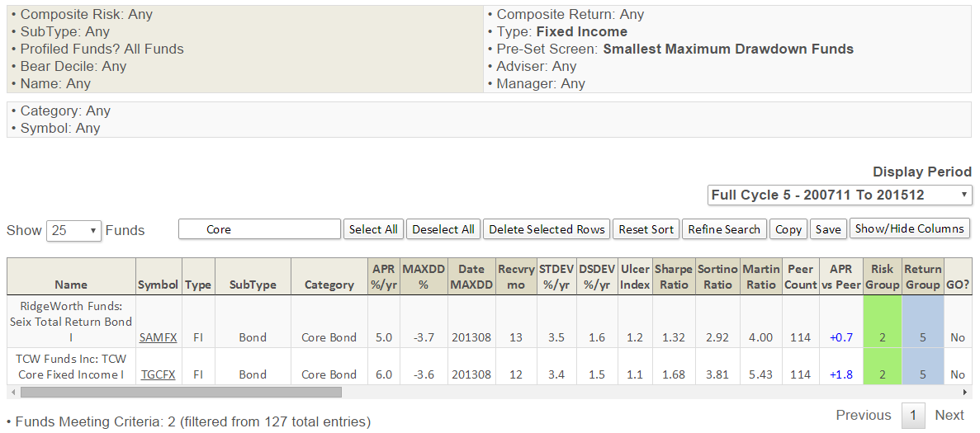Click the Core search filter field
The image size is (980, 433).
point(259,229)
